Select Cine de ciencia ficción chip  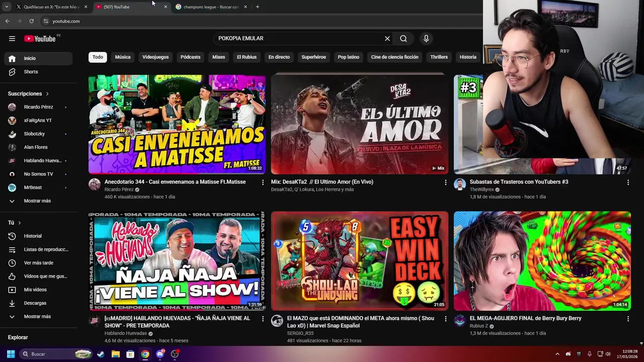(394, 57)
